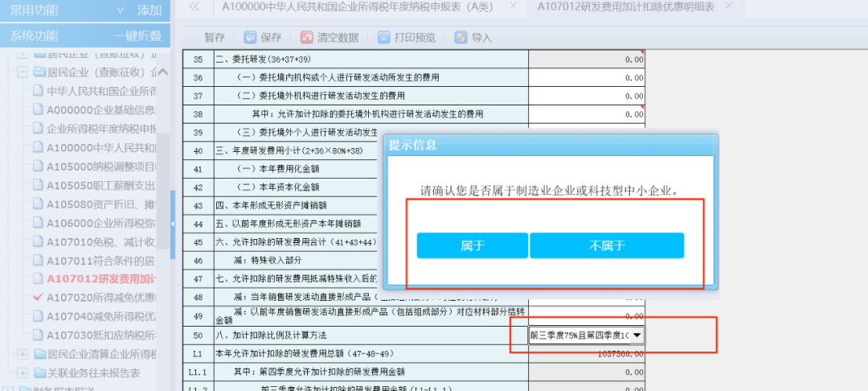
Task: Choose 属于 in the prompt dialog
Action: pyautogui.click(x=473, y=246)
